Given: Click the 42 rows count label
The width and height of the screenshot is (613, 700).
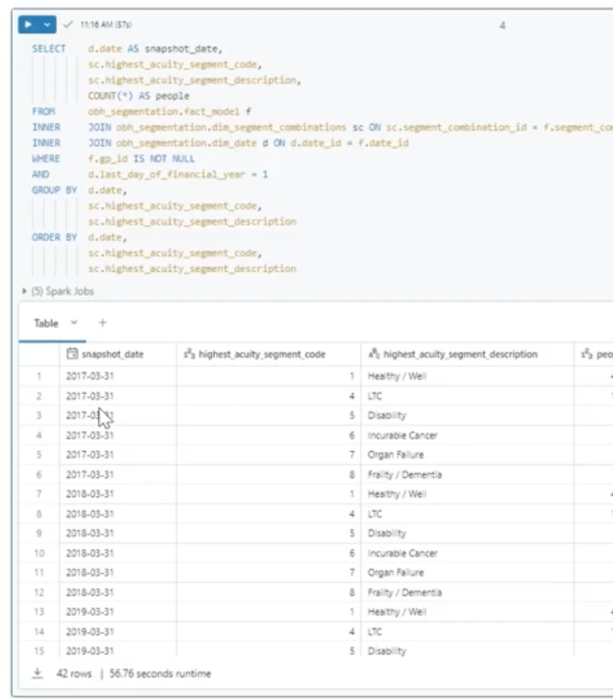Looking at the screenshot, I should coord(74,673).
